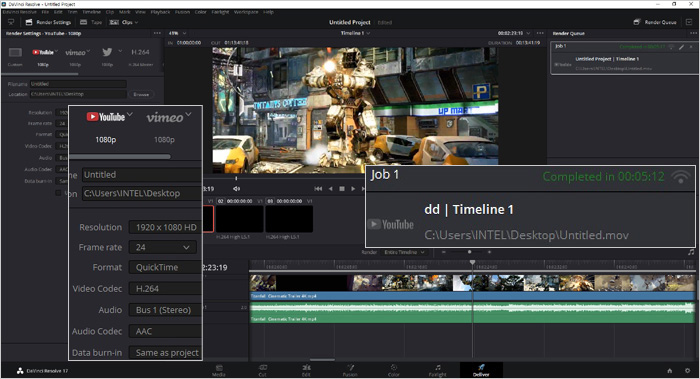Click the timeline playhead marker
Image resolution: width=700 pixels, height=379 pixels.
coord(472,263)
